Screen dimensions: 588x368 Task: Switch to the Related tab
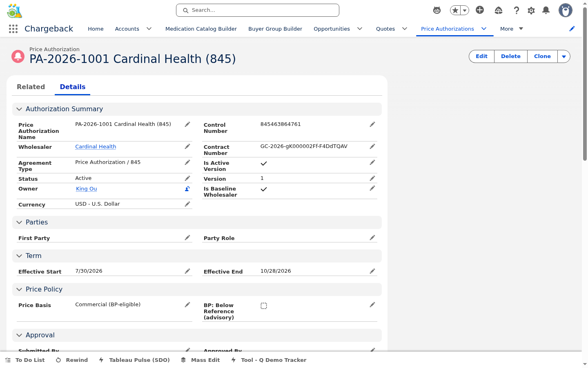point(31,87)
